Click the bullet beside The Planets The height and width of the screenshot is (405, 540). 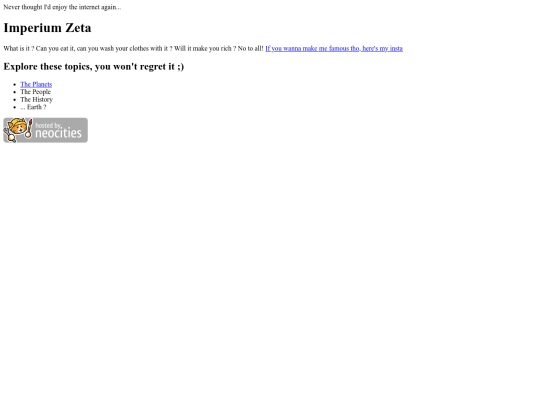(x=14, y=85)
